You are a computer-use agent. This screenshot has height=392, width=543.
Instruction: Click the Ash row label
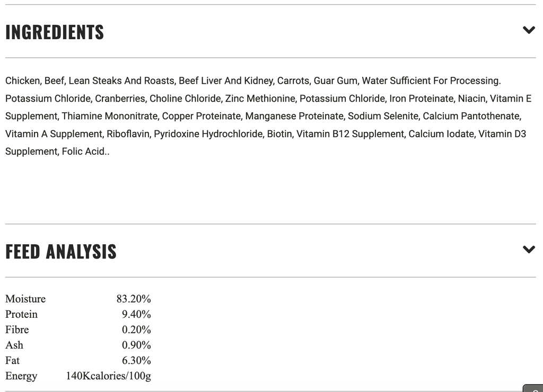pyautogui.click(x=14, y=345)
